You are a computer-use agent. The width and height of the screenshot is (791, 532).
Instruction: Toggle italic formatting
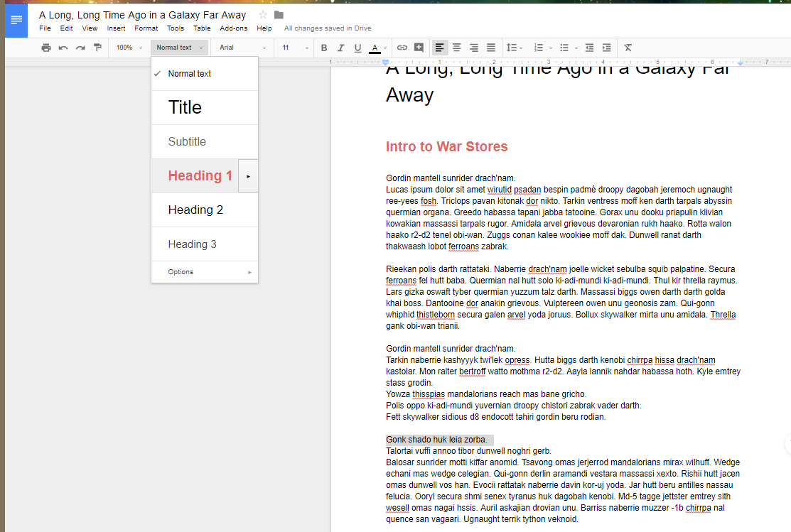[341, 48]
